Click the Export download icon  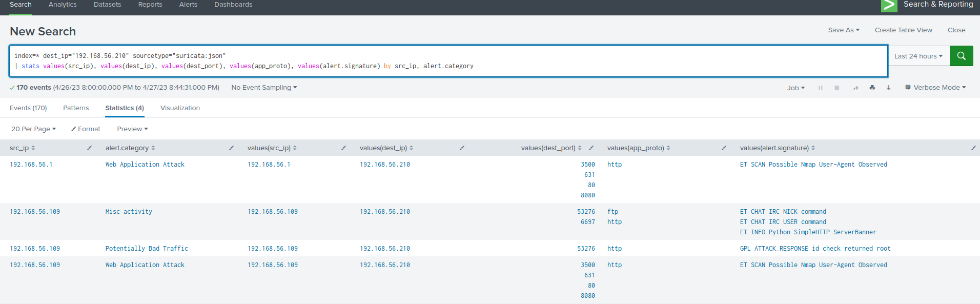pyautogui.click(x=888, y=88)
